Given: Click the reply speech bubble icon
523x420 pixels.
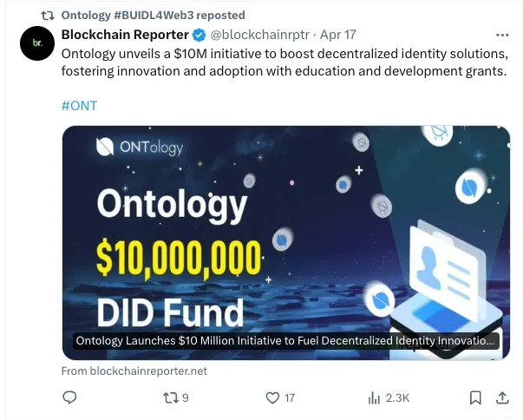Looking at the screenshot, I should 70,397.
